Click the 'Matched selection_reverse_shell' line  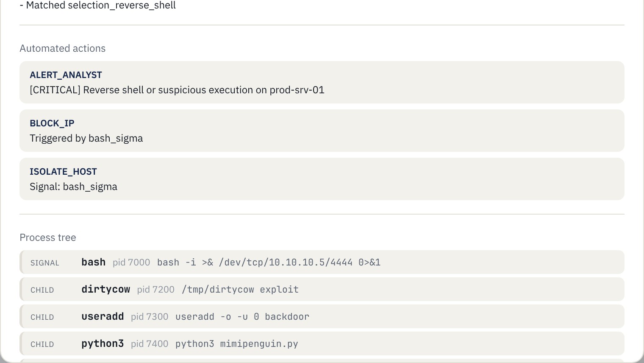[97, 6]
